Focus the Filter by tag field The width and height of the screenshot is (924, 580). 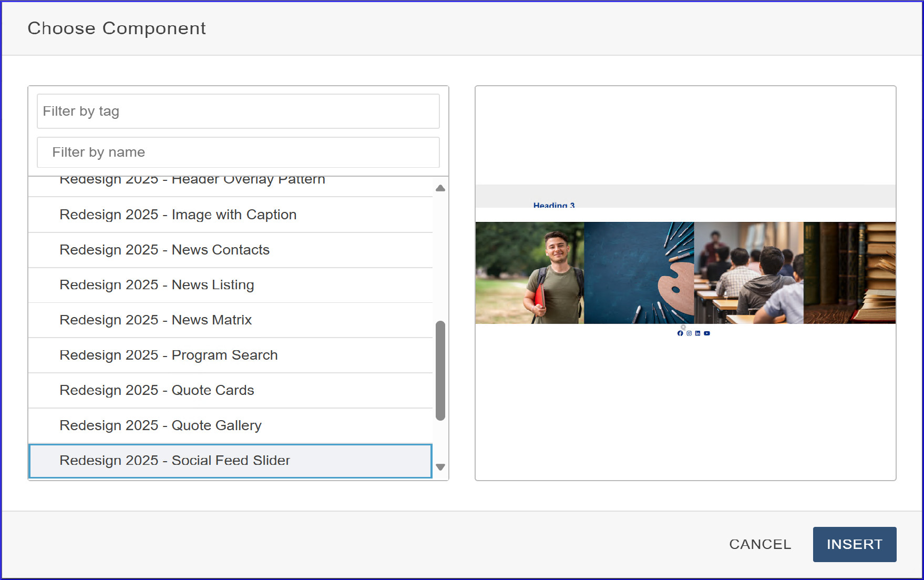tap(238, 111)
